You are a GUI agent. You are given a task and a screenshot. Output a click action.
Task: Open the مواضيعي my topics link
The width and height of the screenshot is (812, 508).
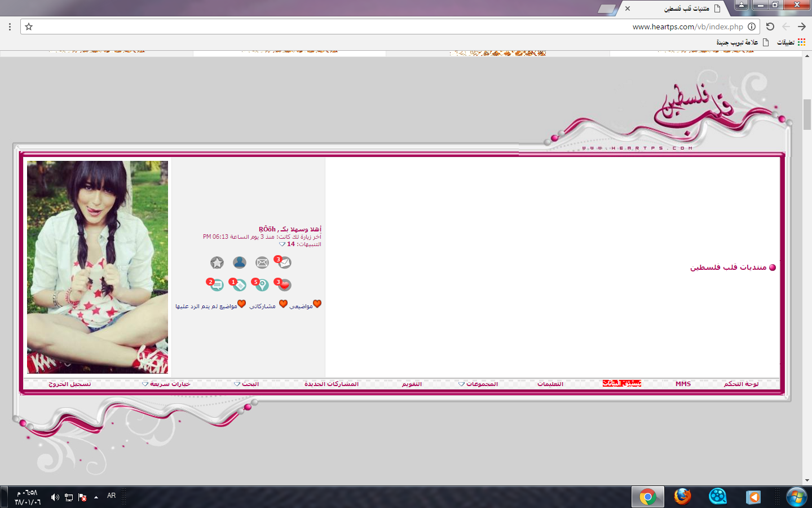pyautogui.click(x=301, y=306)
